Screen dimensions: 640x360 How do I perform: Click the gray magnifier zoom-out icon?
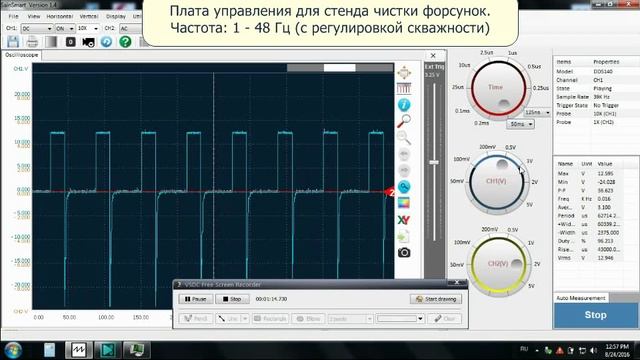[404, 138]
